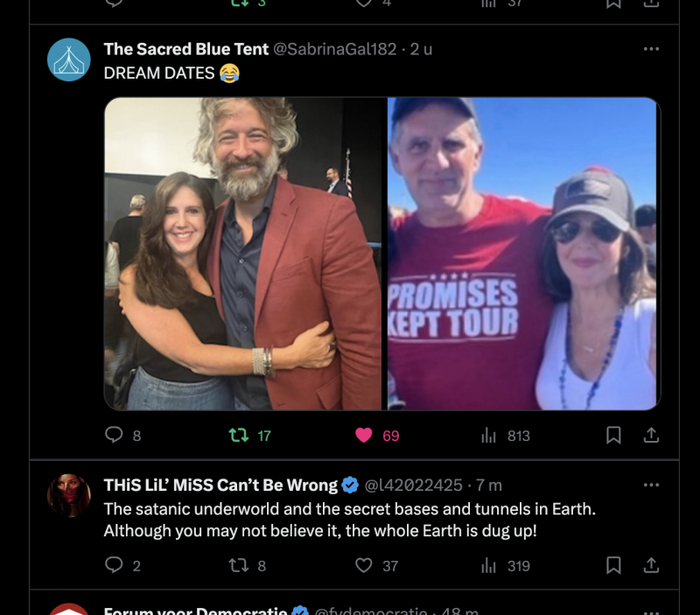Open The Sacred Blue Tent profile avatar

(69, 59)
